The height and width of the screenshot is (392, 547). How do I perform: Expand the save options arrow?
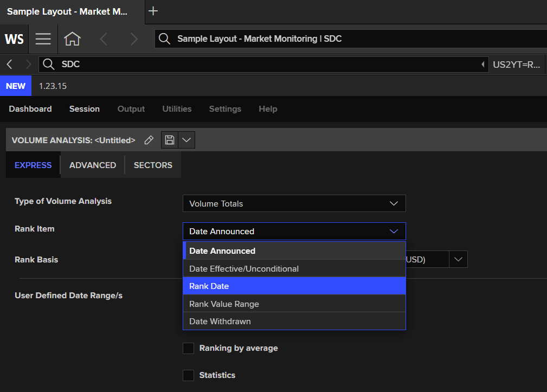click(186, 140)
